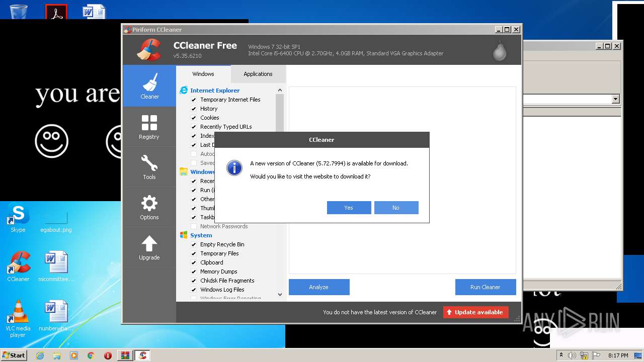Open the Upgrade arrow section
The image size is (644, 362).
[x=149, y=247]
